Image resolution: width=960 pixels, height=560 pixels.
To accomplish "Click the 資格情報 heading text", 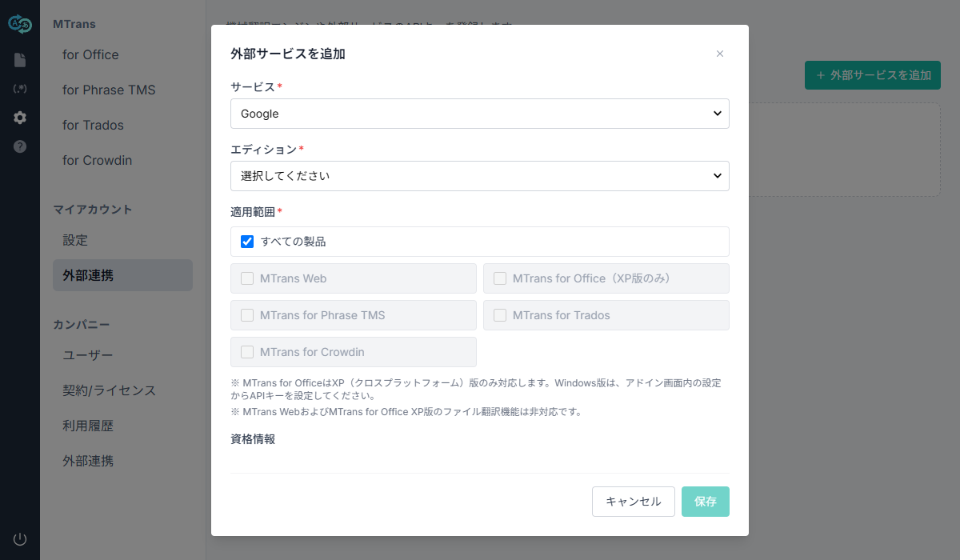I will pos(253,439).
